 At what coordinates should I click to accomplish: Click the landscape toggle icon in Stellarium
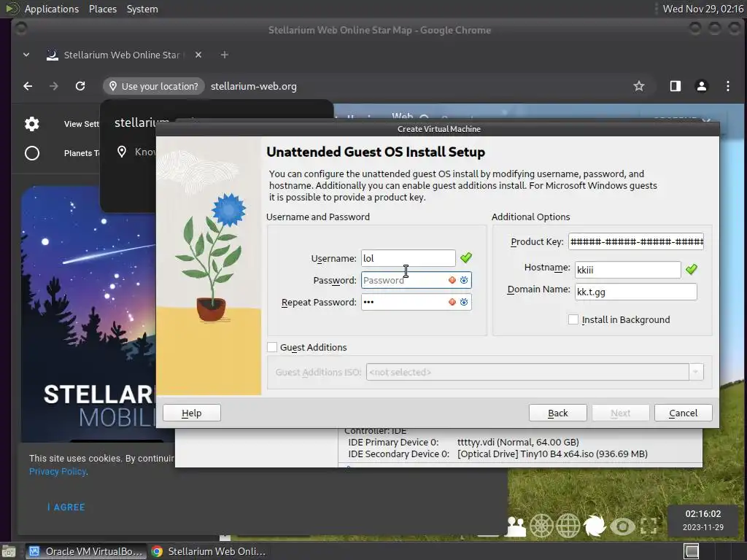516,526
